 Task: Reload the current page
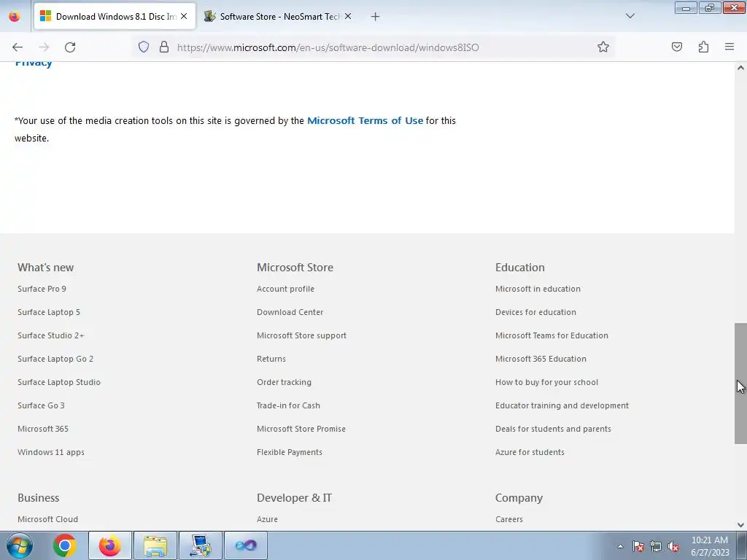point(70,47)
